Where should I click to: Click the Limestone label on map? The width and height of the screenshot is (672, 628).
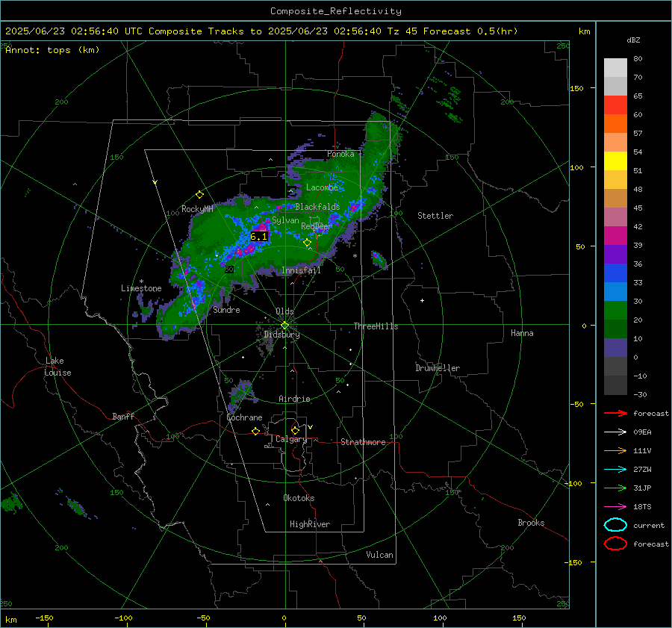tap(141, 288)
